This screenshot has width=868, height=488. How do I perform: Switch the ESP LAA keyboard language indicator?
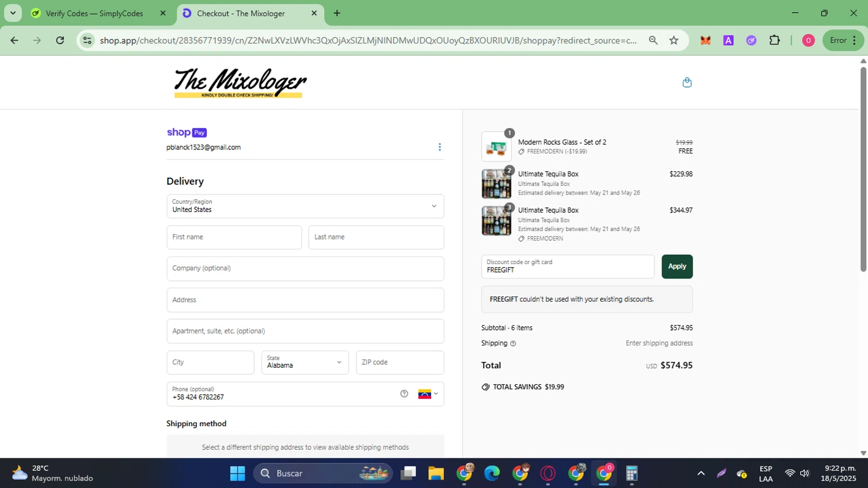(x=766, y=474)
